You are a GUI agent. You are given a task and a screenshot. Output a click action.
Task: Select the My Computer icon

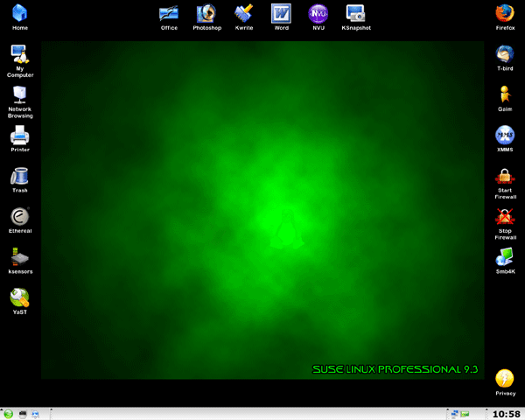pos(20,54)
